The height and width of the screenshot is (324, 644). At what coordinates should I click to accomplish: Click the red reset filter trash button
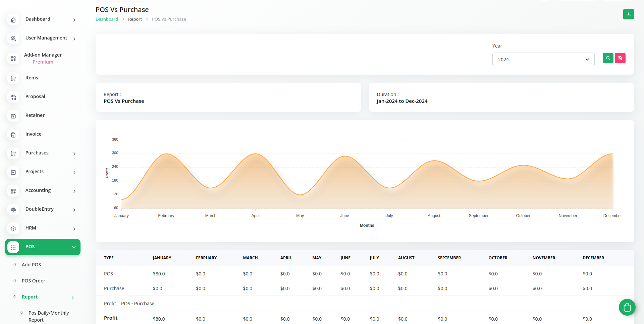point(620,58)
